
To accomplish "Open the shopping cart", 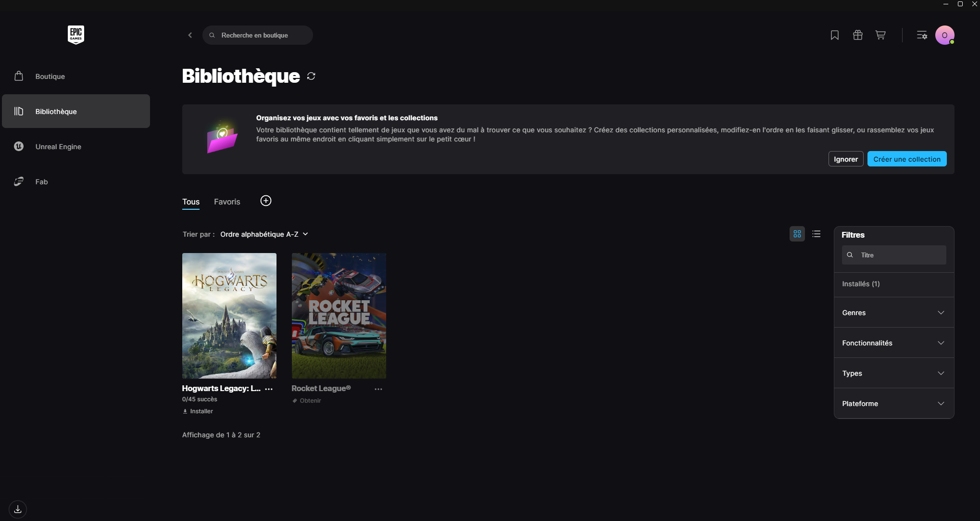I will click(x=880, y=35).
